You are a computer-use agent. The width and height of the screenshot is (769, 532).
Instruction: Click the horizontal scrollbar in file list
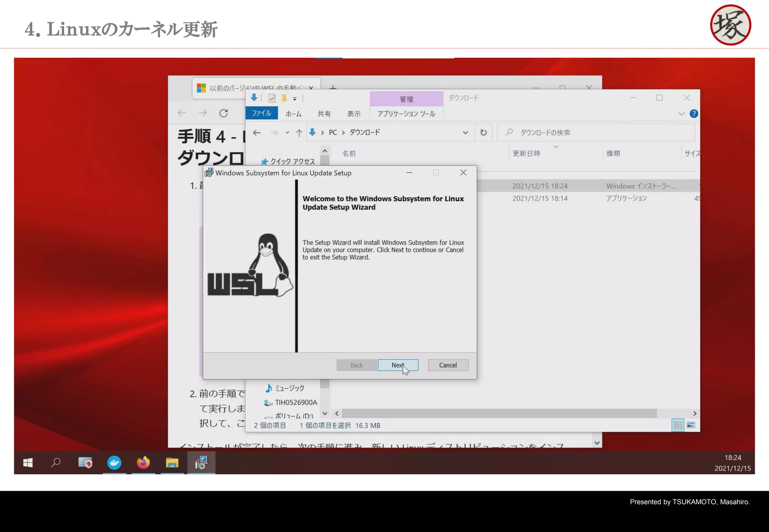(499, 413)
